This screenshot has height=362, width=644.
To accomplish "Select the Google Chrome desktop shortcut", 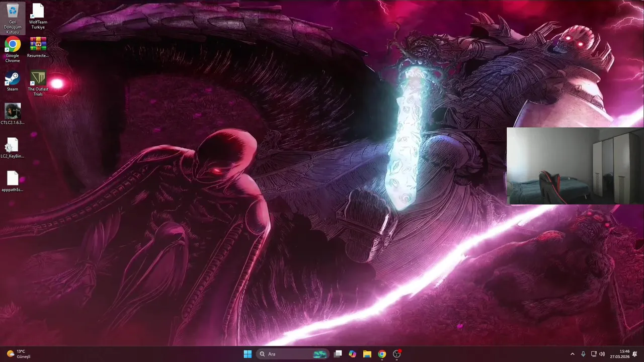I will tap(13, 50).
